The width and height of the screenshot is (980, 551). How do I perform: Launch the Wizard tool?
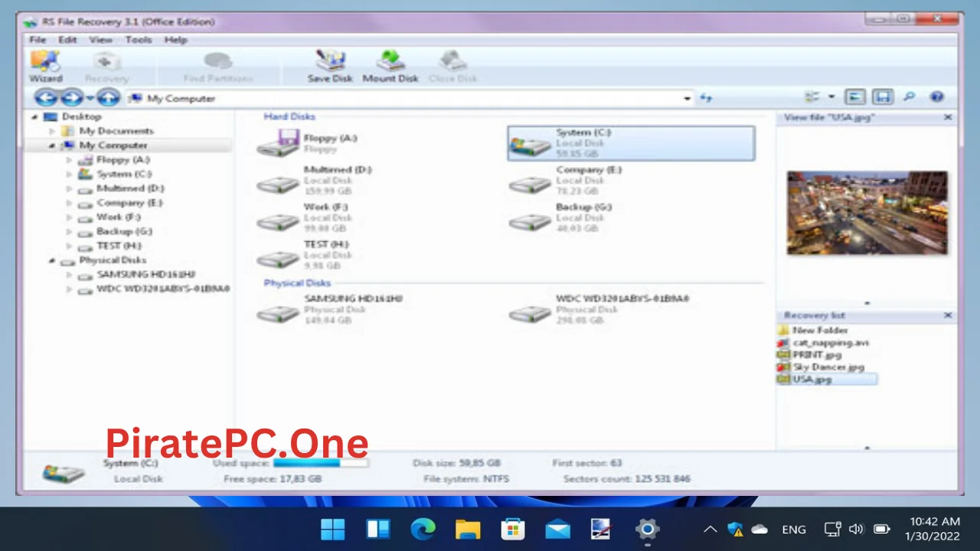tap(45, 66)
